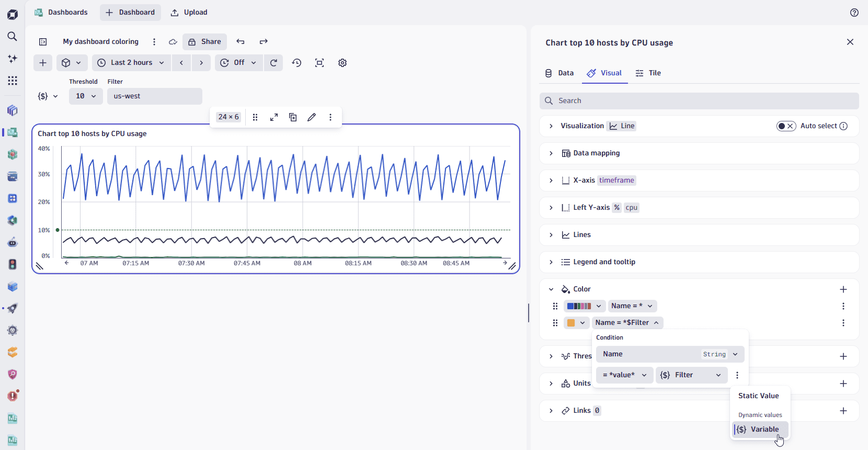Click Auto select info icon
Viewport: 868px width, 450px height.
(x=843, y=126)
